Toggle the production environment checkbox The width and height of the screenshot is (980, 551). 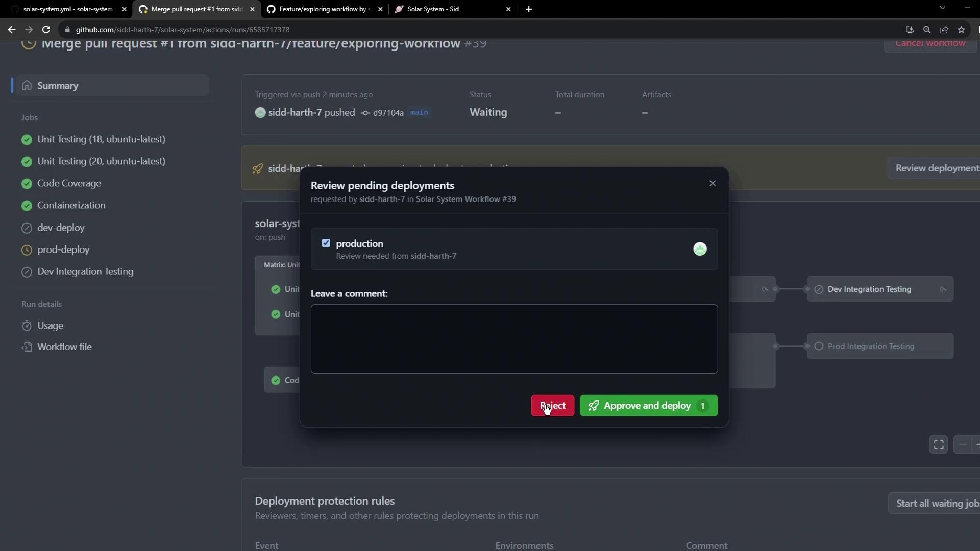click(x=326, y=243)
